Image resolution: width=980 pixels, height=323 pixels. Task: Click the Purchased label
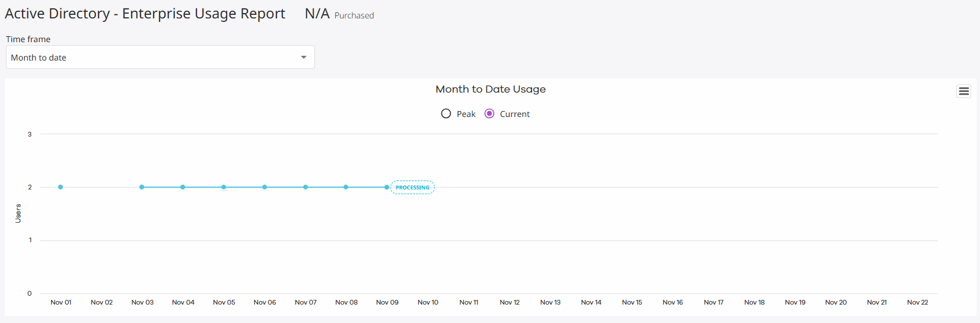354,15
